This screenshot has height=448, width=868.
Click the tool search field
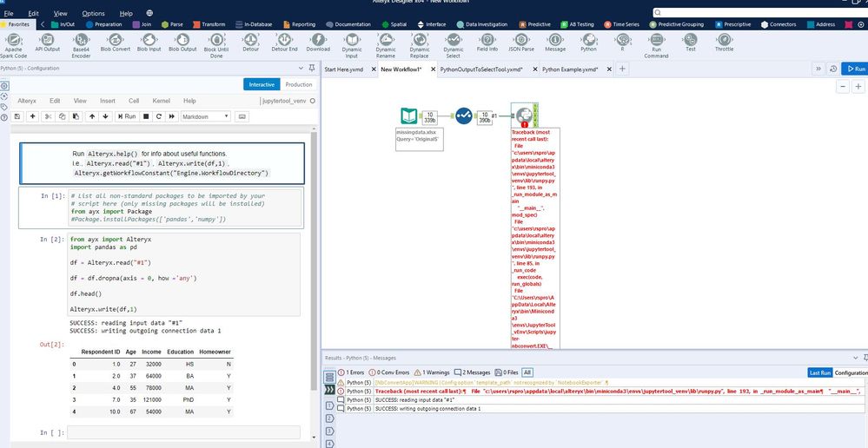coord(759,12)
